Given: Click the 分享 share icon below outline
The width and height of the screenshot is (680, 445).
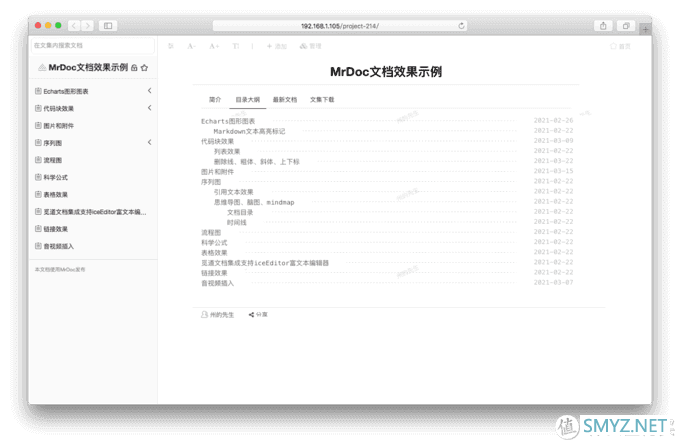Looking at the screenshot, I should pos(258,314).
